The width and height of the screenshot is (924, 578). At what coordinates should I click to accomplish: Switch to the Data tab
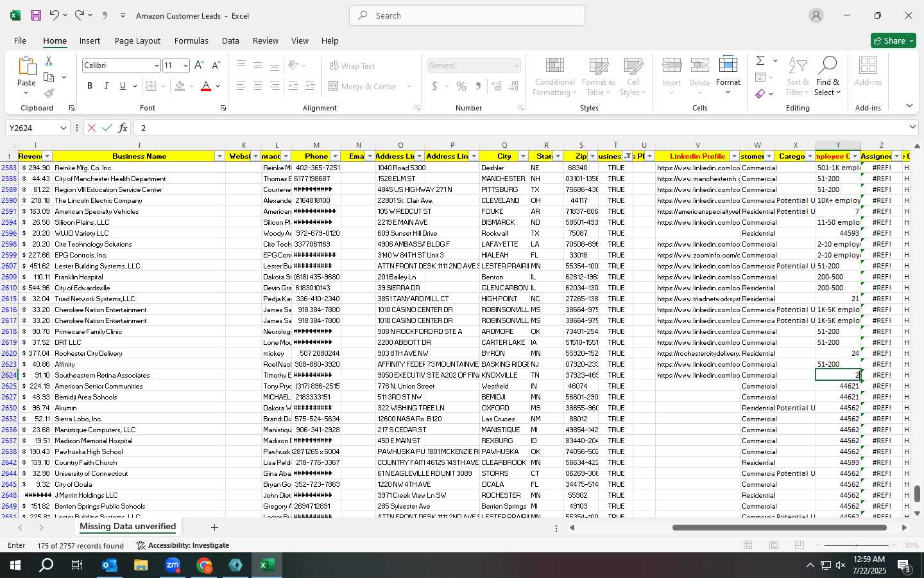tap(230, 40)
